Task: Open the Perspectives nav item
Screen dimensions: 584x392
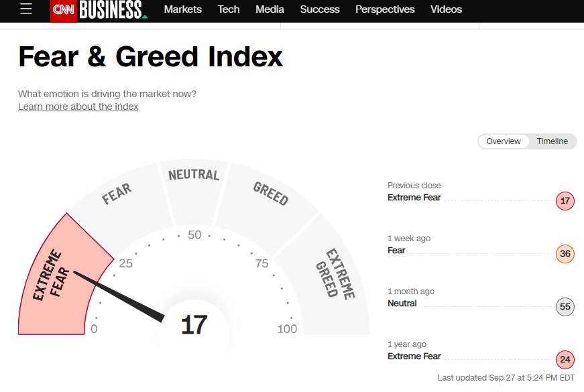Action: [x=385, y=9]
